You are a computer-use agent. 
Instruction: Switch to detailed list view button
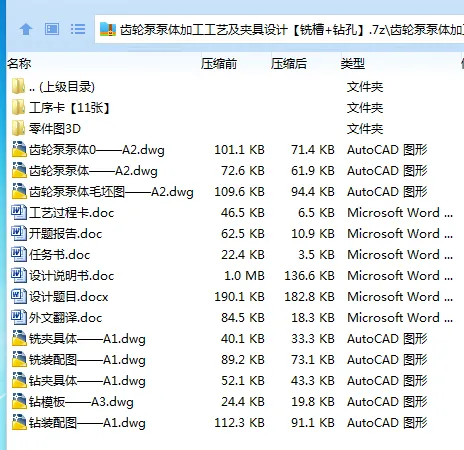(x=78, y=29)
